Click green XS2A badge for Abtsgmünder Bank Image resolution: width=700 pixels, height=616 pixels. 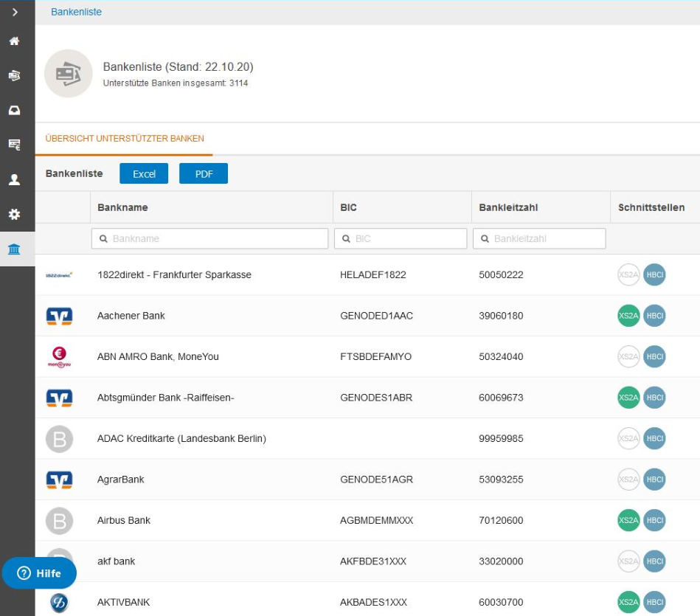628,398
